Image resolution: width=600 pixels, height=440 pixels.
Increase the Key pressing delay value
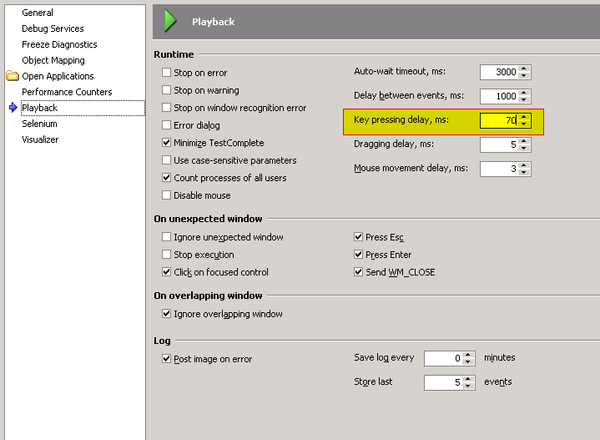[524, 117]
